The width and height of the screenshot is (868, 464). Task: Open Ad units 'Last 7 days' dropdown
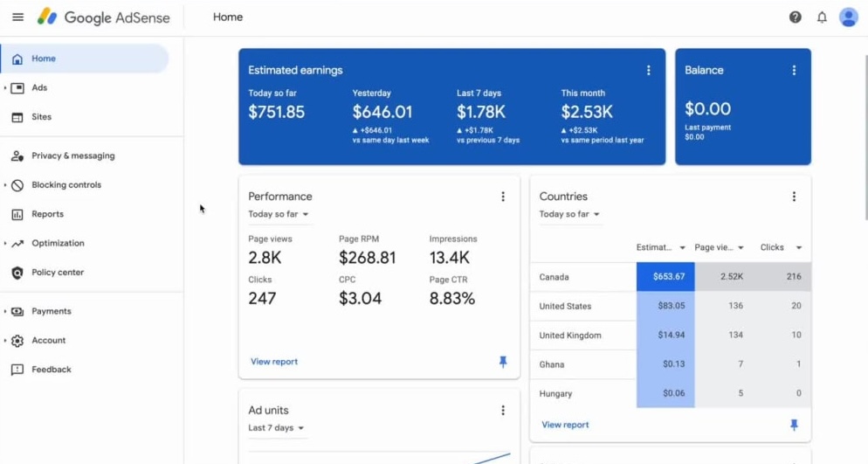click(x=276, y=428)
